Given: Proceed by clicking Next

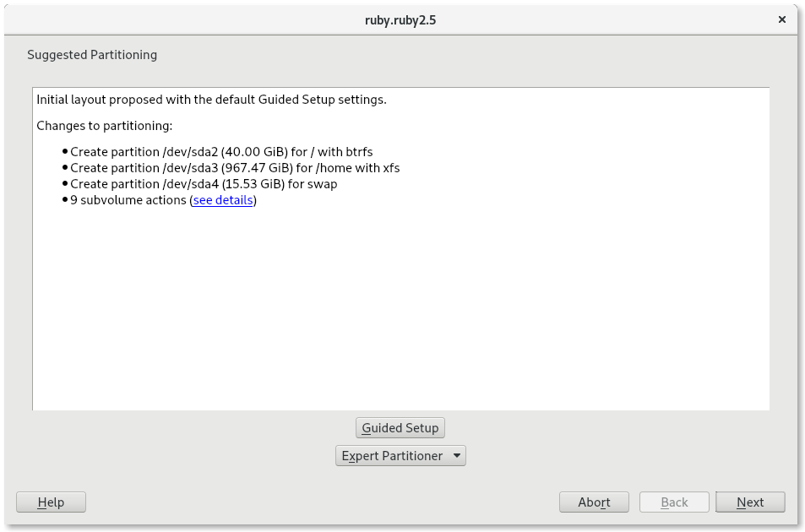Looking at the screenshot, I should pyautogui.click(x=750, y=502).
